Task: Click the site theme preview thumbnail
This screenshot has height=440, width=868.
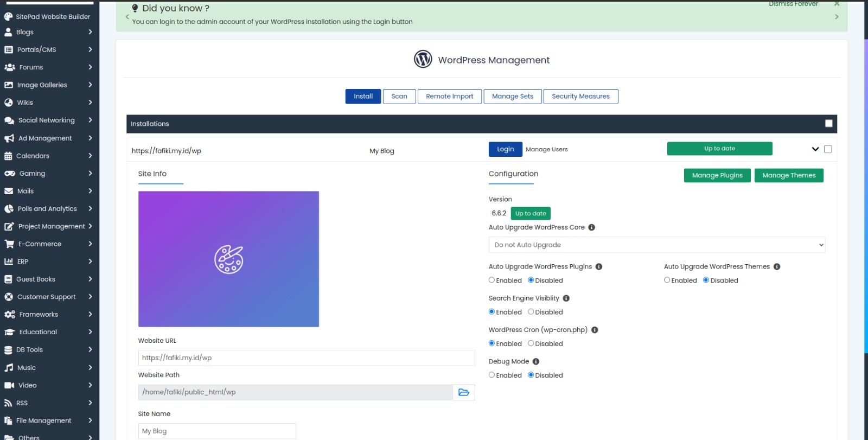Action: pos(229,259)
